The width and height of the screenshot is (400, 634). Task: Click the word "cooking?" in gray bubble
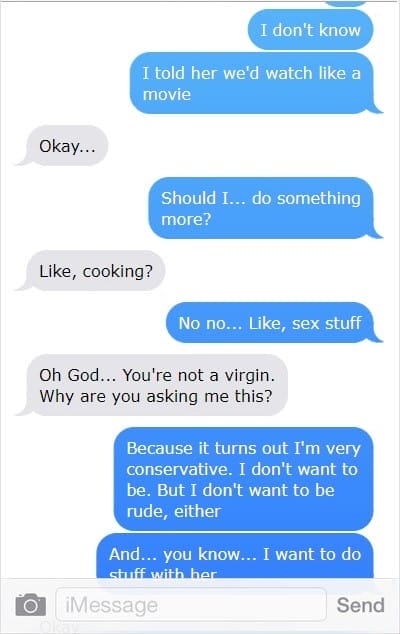tap(118, 272)
